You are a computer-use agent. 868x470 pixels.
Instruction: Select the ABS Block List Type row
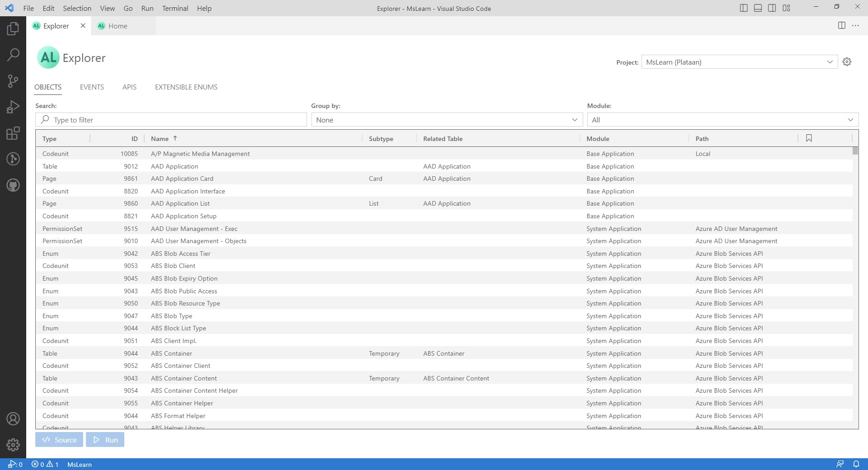tap(444, 328)
